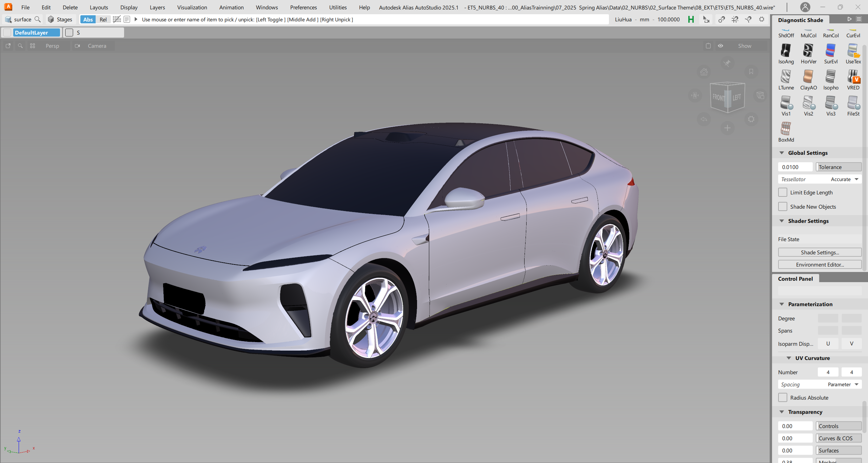868x463 pixels.
Task: Open the Environment Editor
Action: (x=820, y=265)
